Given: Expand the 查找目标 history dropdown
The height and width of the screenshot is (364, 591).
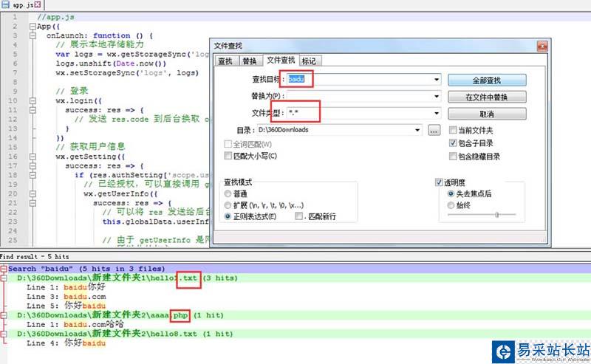Looking at the screenshot, I should (x=437, y=80).
